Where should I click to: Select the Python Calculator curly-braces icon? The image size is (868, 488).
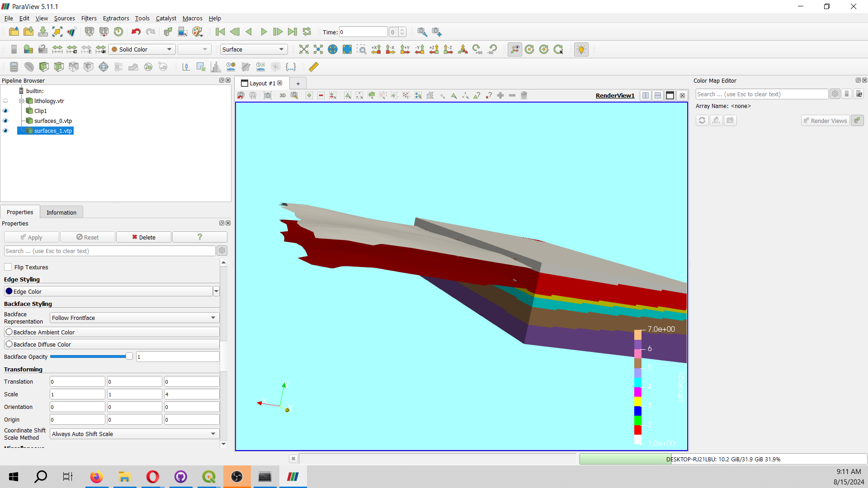[x=291, y=66]
